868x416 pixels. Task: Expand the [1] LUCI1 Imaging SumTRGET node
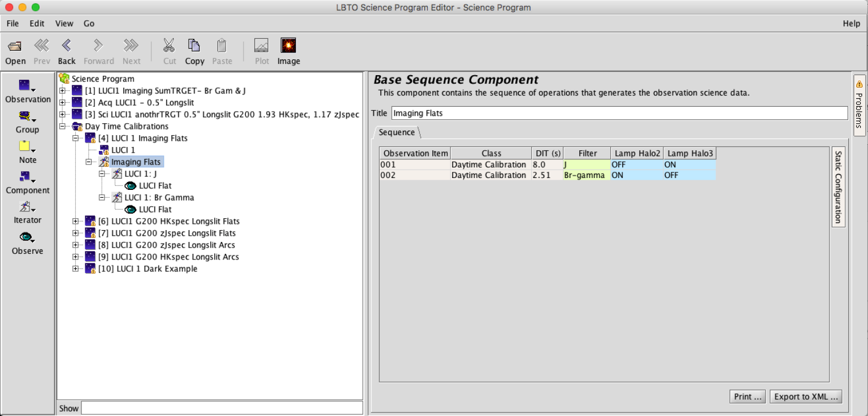click(x=62, y=90)
